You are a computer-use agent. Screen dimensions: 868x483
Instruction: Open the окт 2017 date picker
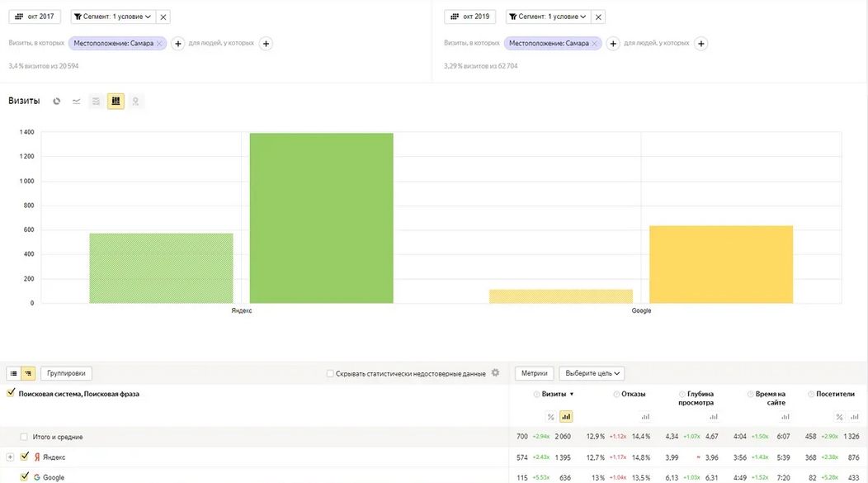click(35, 17)
